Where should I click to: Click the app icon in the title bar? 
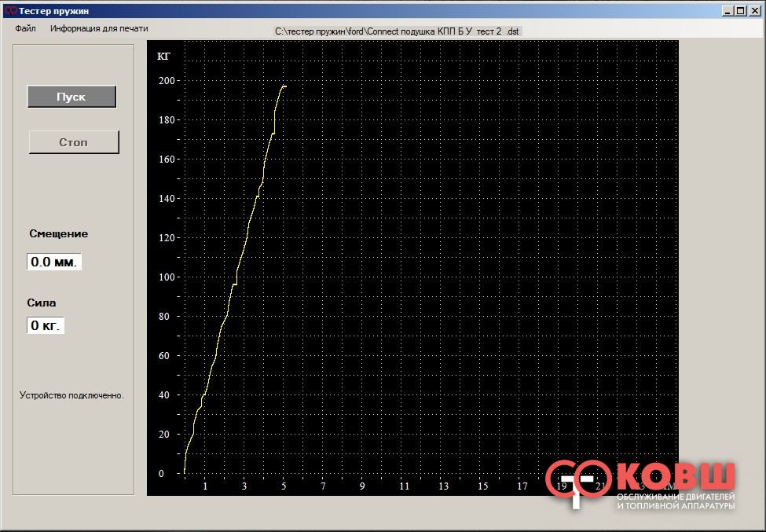10,10
